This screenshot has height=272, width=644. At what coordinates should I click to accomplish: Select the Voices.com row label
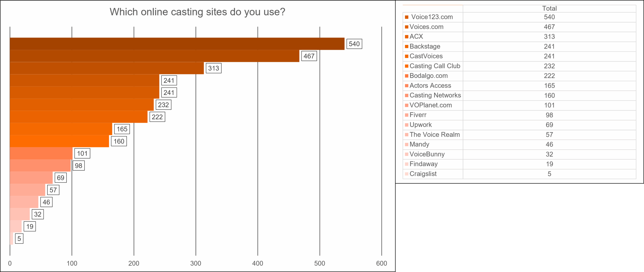pyautogui.click(x=426, y=27)
